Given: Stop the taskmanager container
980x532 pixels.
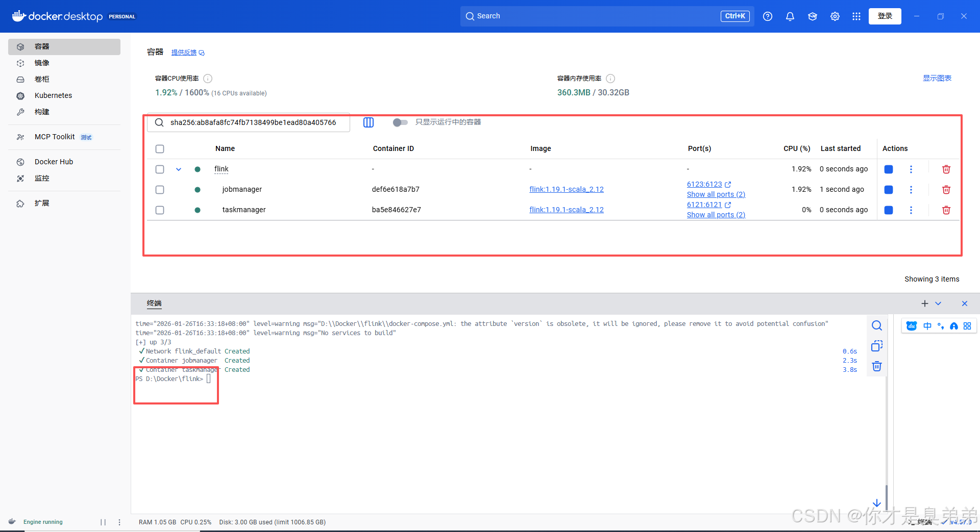Looking at the screenshot, I should click(889, 210).
